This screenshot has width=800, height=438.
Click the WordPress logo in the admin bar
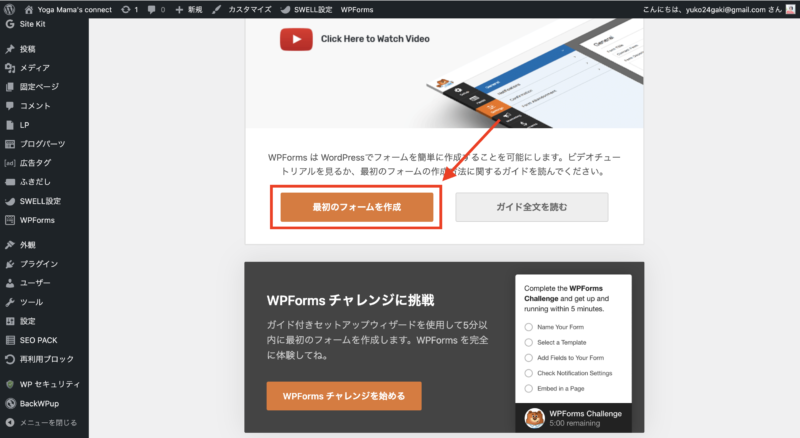coord(9,9)
